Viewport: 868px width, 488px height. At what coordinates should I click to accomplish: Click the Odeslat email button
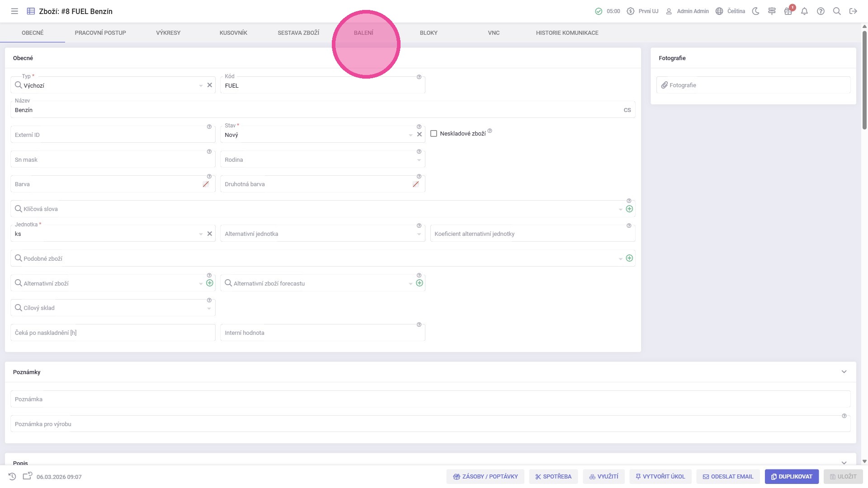coord(728,476)
